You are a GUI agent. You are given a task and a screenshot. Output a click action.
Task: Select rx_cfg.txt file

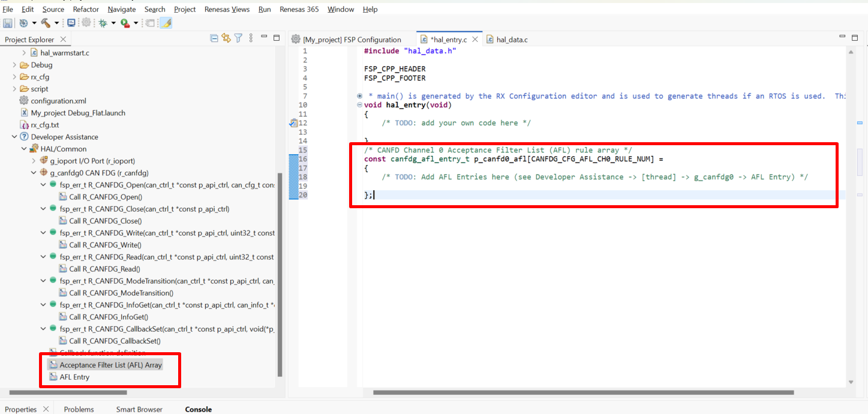point(45,125)
